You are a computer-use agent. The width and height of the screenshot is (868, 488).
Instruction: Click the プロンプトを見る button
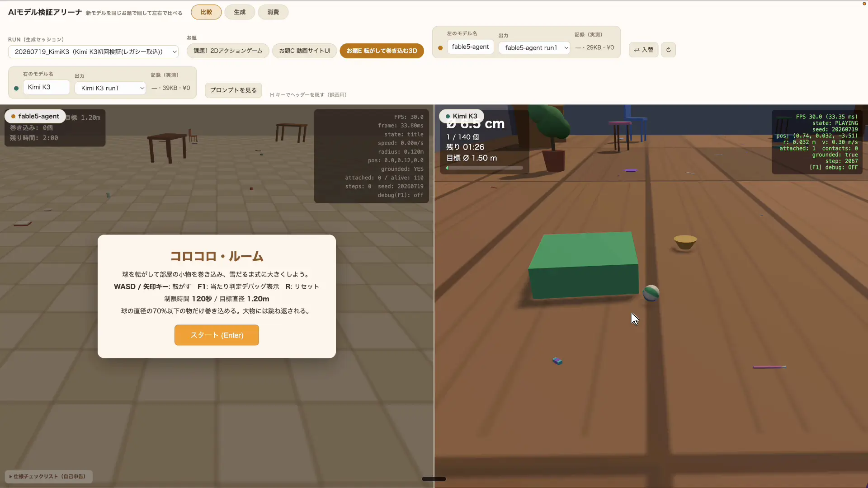coord(233,90)
